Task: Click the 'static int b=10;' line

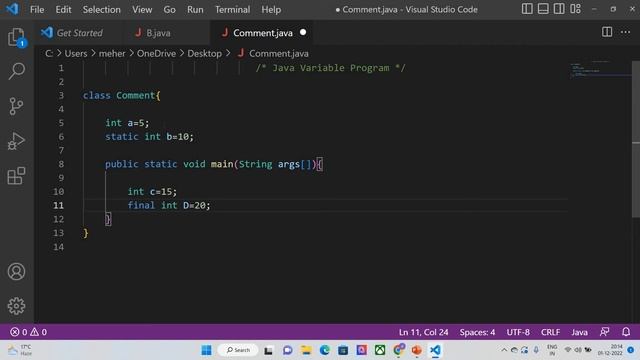Action: pos(149,137)
